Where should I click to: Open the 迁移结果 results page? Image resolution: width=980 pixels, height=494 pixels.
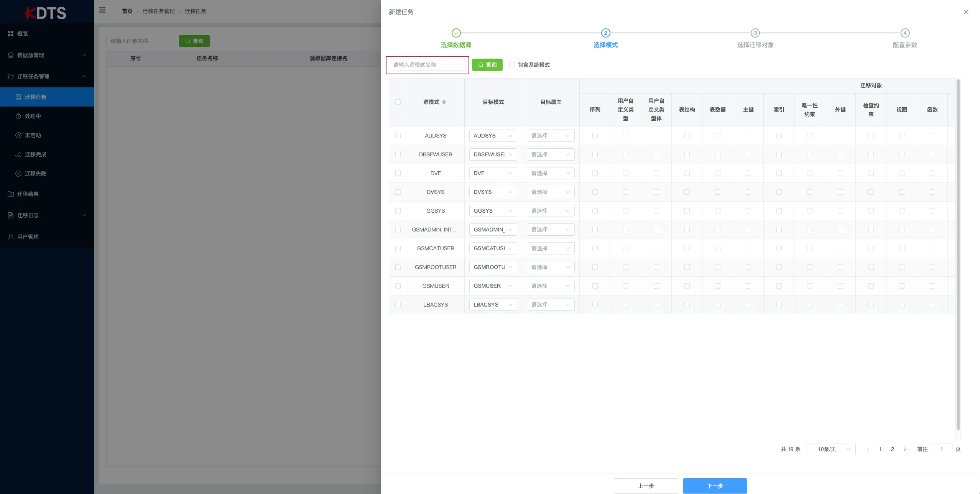click(28, 194)
